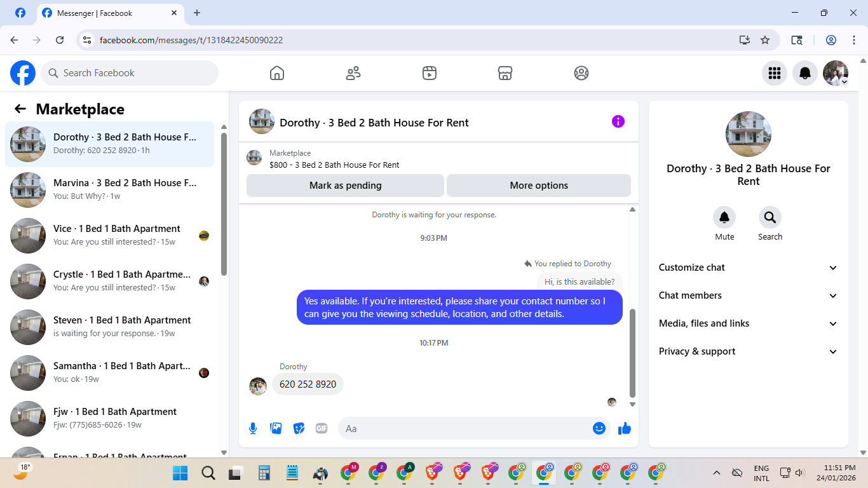This screenshot has width=868, height=488.
Task: Expand Privacy & support section
Action: coord(749,351)
